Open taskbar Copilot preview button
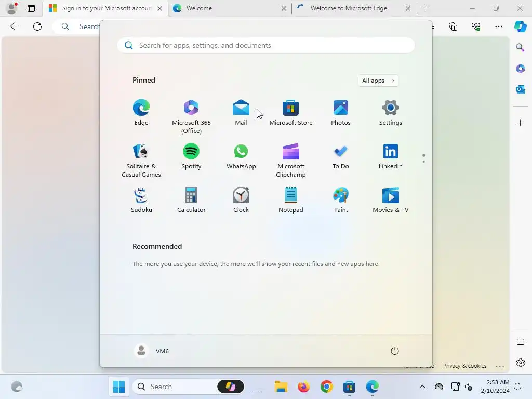 click(x=230, y=387)
